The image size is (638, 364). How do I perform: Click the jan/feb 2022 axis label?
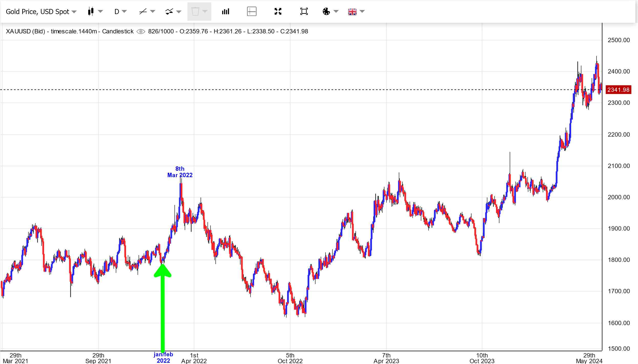(x=163, y=357)
